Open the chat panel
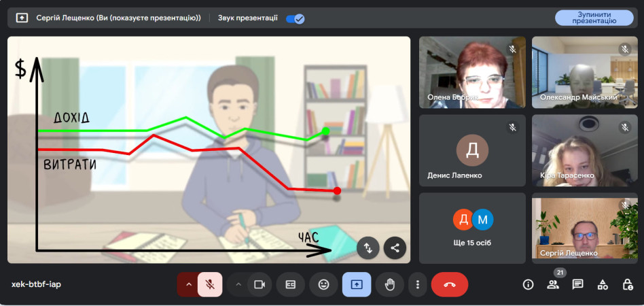Screen dimensions: 644x306 (577, 284)
